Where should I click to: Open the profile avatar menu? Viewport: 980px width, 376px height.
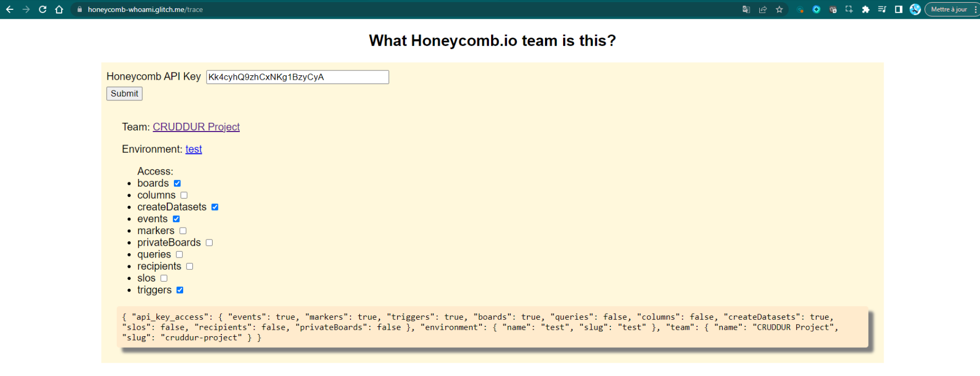click(x=915, y=9)
